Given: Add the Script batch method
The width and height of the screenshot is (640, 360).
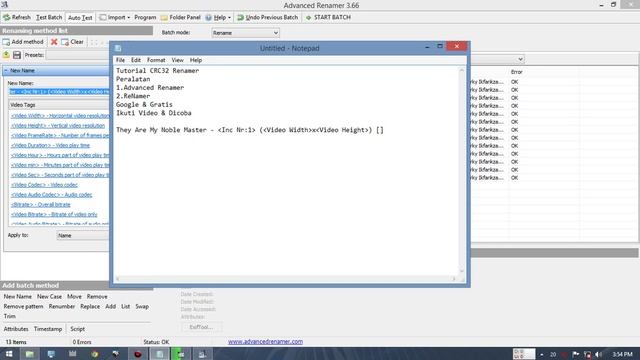Looking at the screenshot, I should [78, 329].
